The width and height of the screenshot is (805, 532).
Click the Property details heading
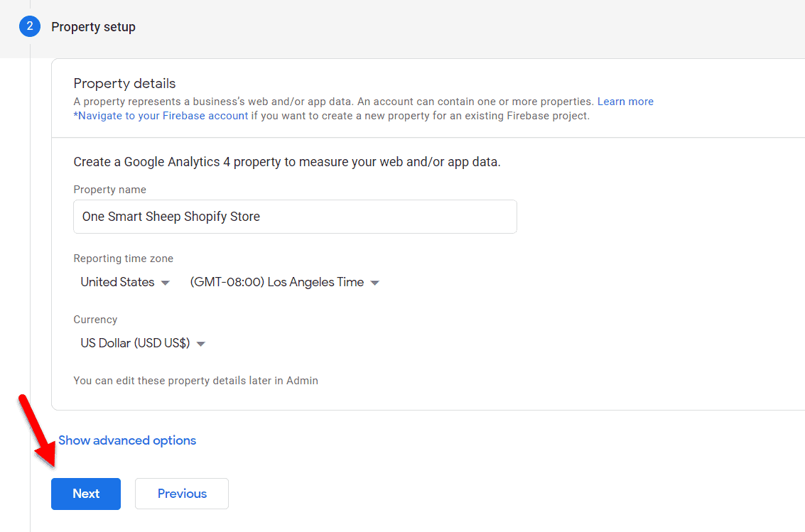(x=124, y=83)
